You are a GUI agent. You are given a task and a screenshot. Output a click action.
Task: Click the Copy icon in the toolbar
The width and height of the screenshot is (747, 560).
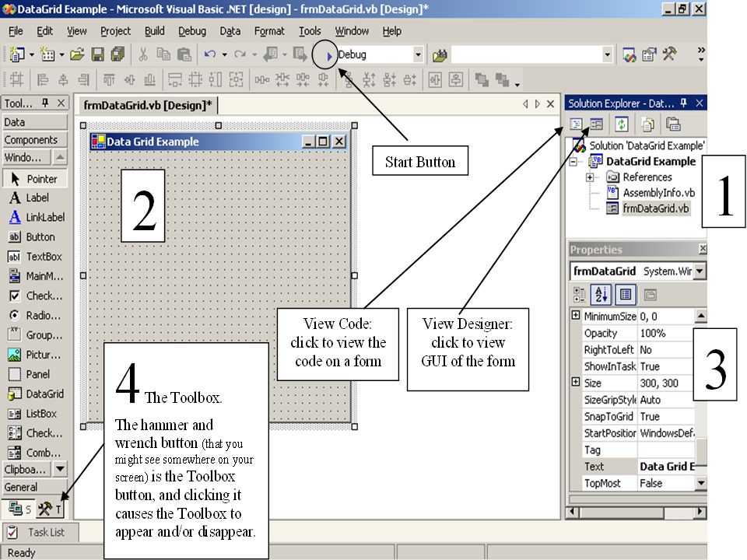(163, 54)
